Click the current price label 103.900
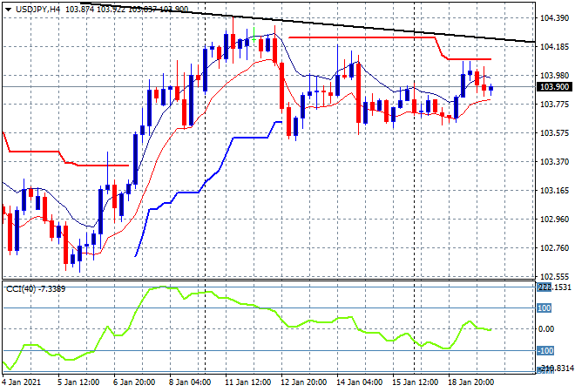Viewport: 575px width, 392px height. (554, 87)
